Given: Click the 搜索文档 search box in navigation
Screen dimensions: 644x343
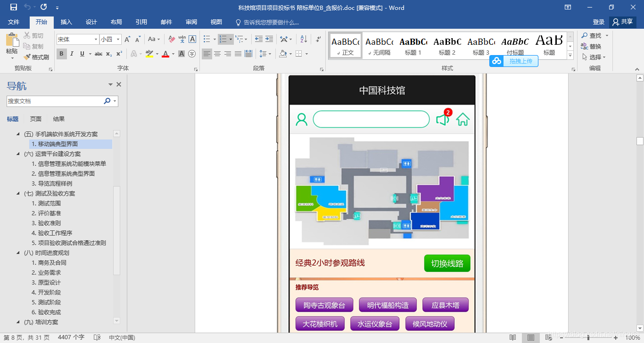Looking at the screenshot, I should point(55,101).
